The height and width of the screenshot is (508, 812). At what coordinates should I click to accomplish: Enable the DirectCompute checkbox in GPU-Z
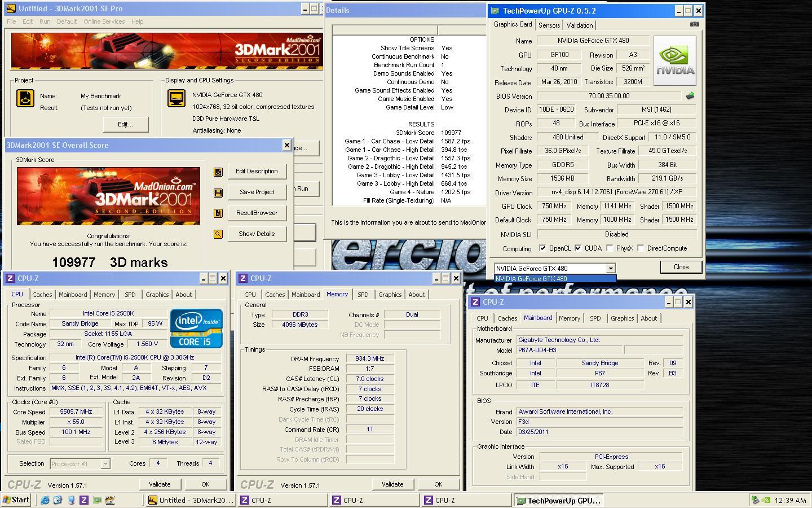pyautogui.click(x=641, y=248)
